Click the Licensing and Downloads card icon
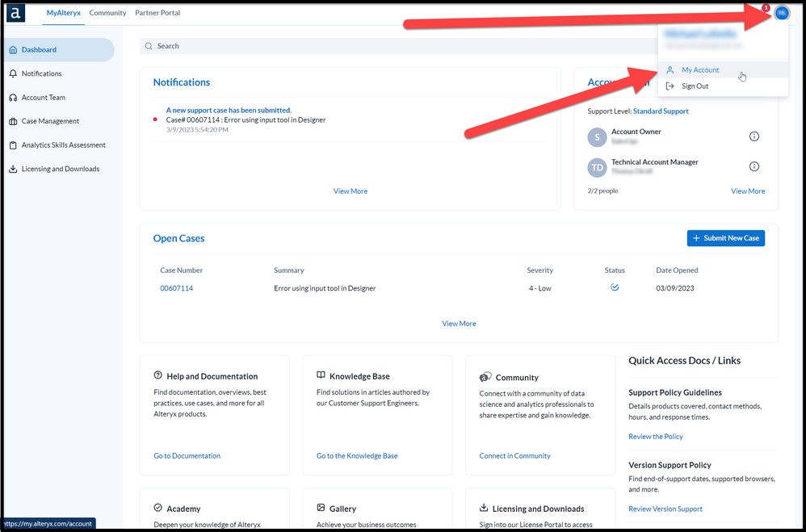This screenshot has height=532, width=806. pyautogui.click(x=484, y=508)
